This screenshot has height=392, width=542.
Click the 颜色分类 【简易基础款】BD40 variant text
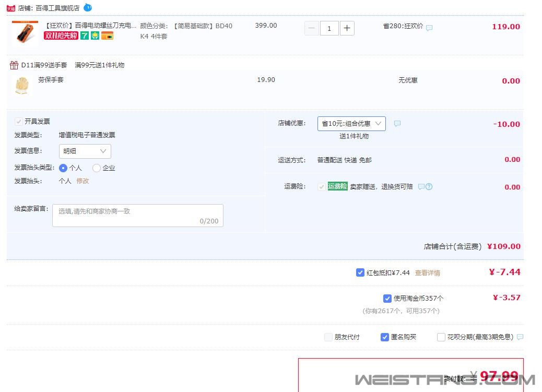186,31
